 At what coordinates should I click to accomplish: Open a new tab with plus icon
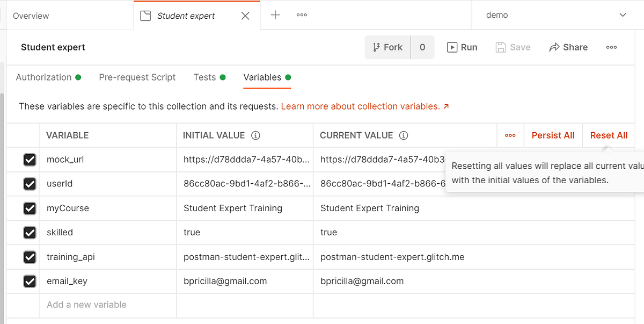[x=275, y=15]
